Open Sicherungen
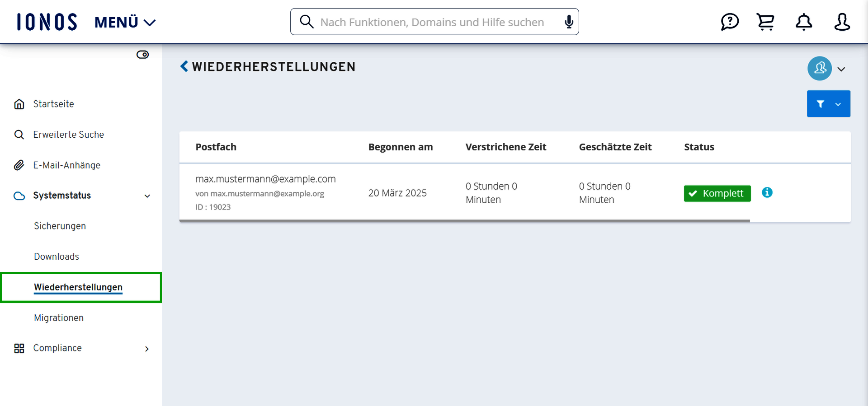This screenshot has width=868, height=406. (x=60, y=226)
